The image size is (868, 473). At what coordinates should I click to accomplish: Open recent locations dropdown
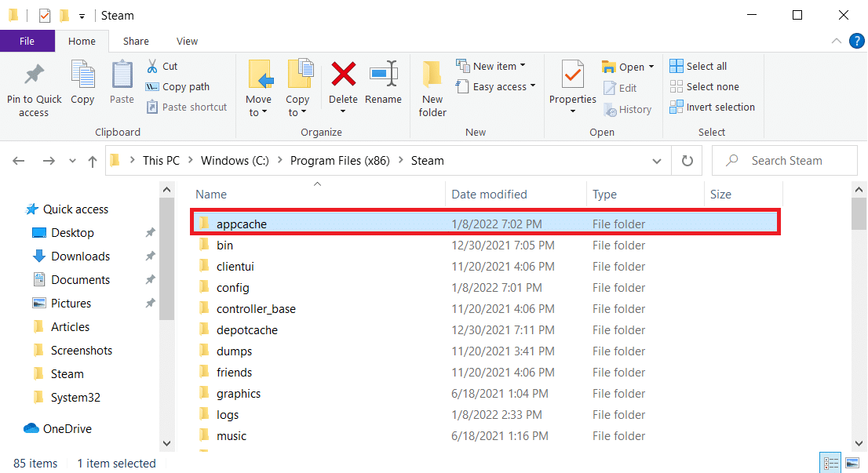[72, 161]
